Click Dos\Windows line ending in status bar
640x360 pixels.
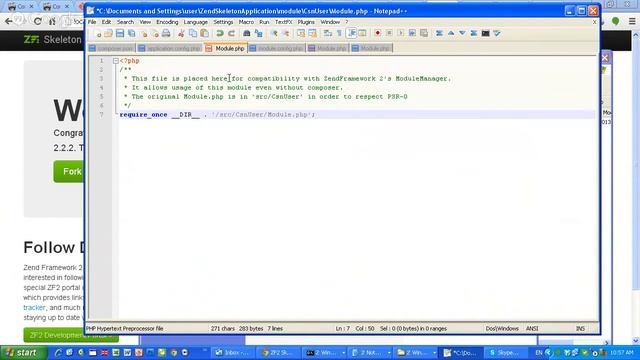(502, 329)
